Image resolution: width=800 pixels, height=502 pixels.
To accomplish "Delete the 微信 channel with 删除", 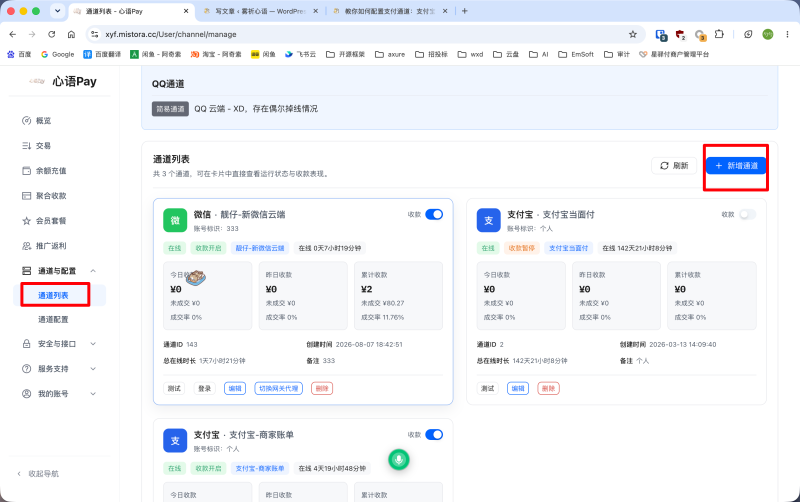I will point(322,388).
